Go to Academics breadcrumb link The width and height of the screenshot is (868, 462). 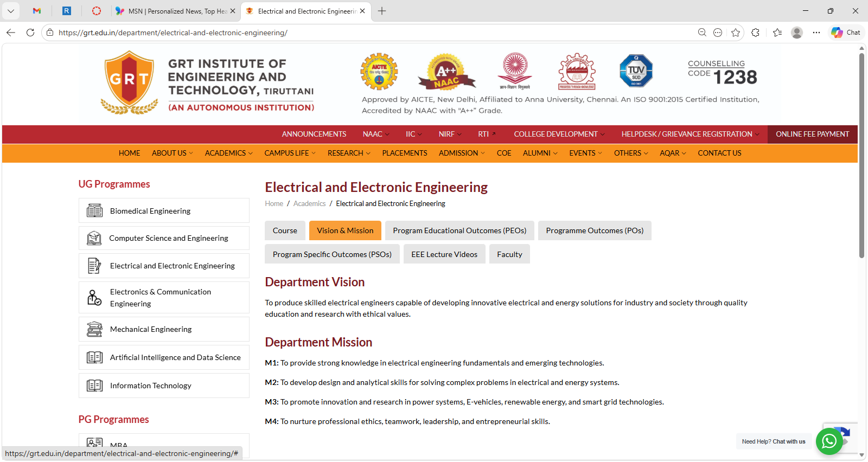309,204
